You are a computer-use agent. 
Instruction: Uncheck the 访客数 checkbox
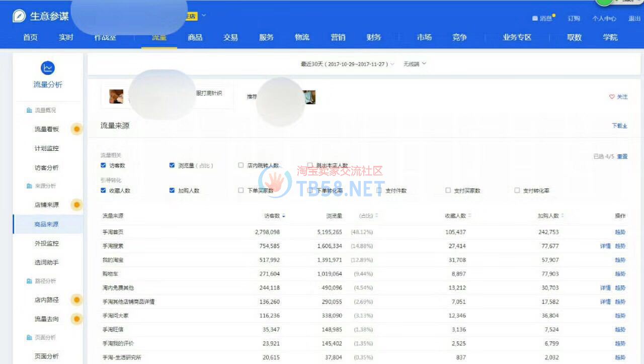click(103, 165)
